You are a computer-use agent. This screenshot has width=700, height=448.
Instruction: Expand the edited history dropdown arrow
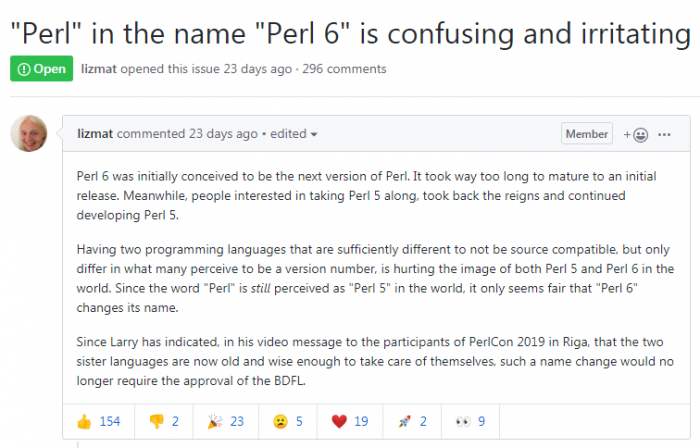[314, 134]
